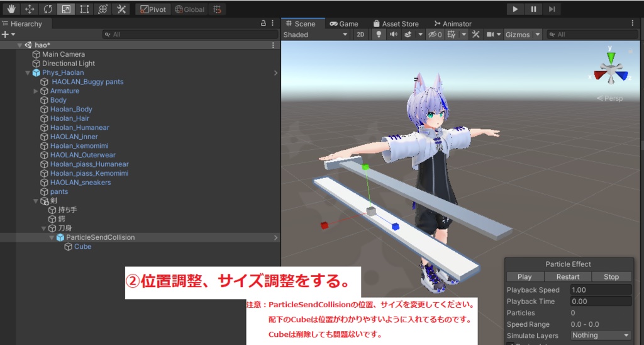Collapse the 剣 object

point(36,201)
